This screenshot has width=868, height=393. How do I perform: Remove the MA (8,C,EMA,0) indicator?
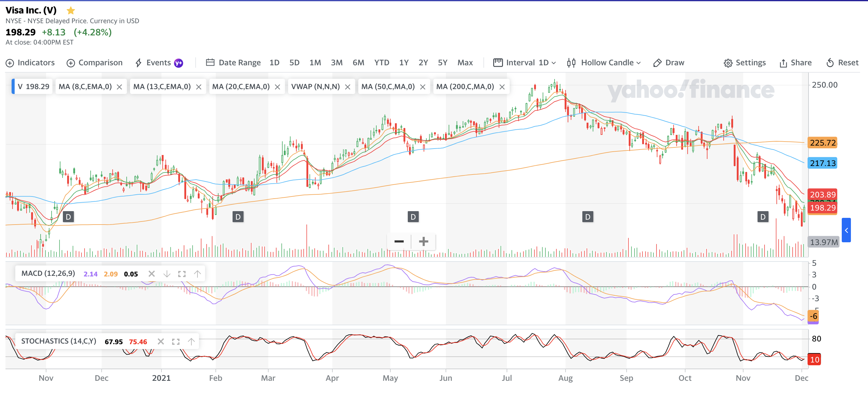pyautogui.click(x=119, y=87)
